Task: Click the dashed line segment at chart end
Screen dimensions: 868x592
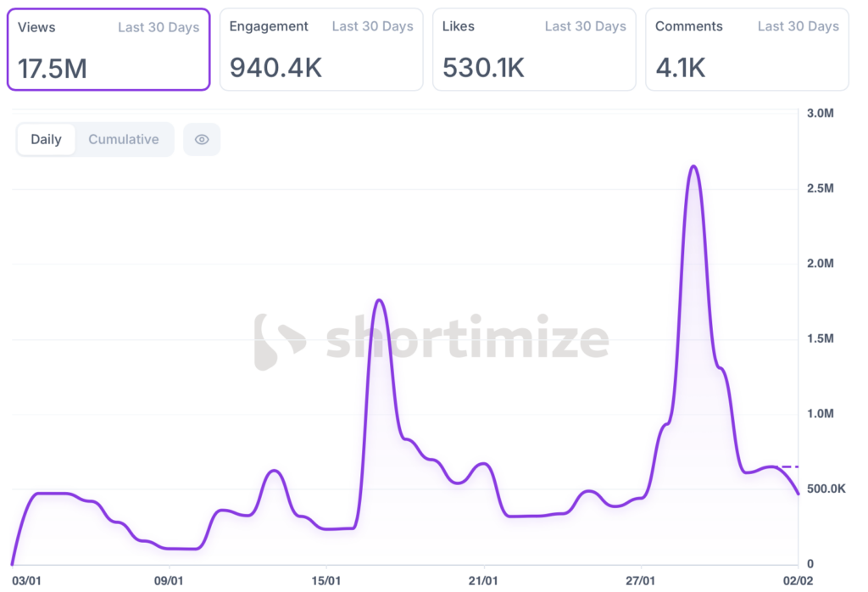Action: tap(790, 466)
